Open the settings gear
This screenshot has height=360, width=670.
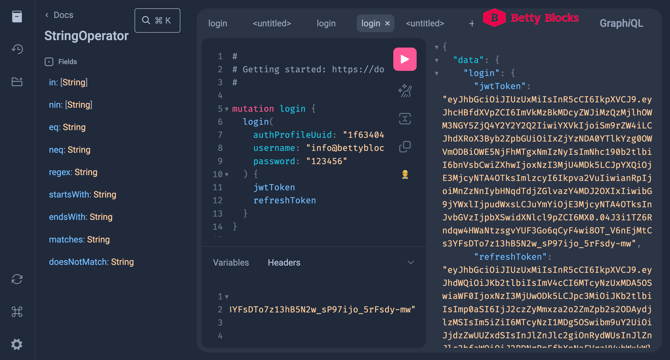pyautogui.click(x=17, y=344)
